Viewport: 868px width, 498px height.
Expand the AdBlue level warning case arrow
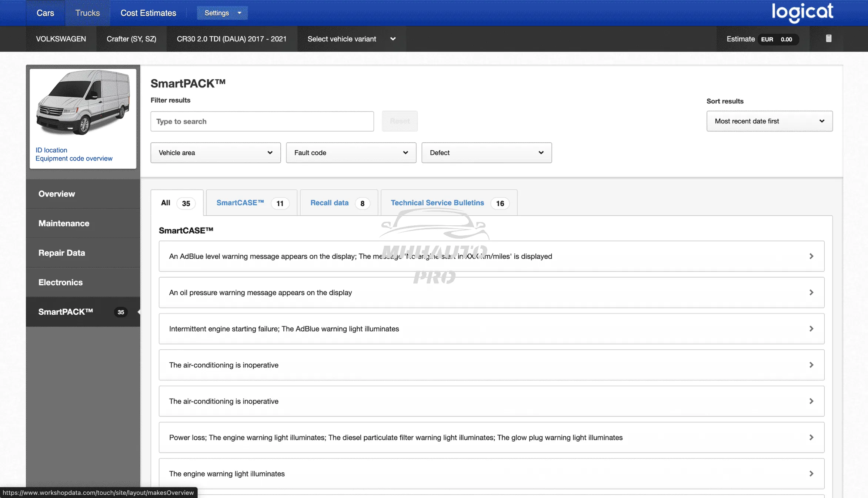pyautogui.click(x=811, y=256)
